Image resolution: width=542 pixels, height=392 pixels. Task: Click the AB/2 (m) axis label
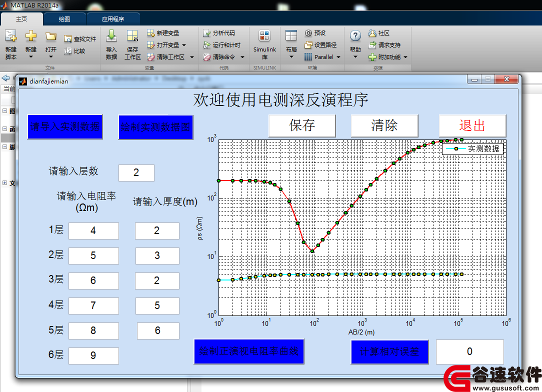click(361, 332)
